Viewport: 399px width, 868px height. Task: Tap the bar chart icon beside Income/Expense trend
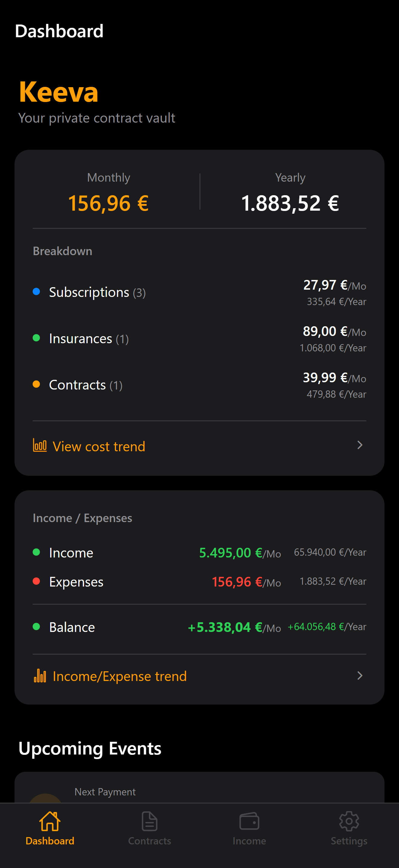point(40,676)
